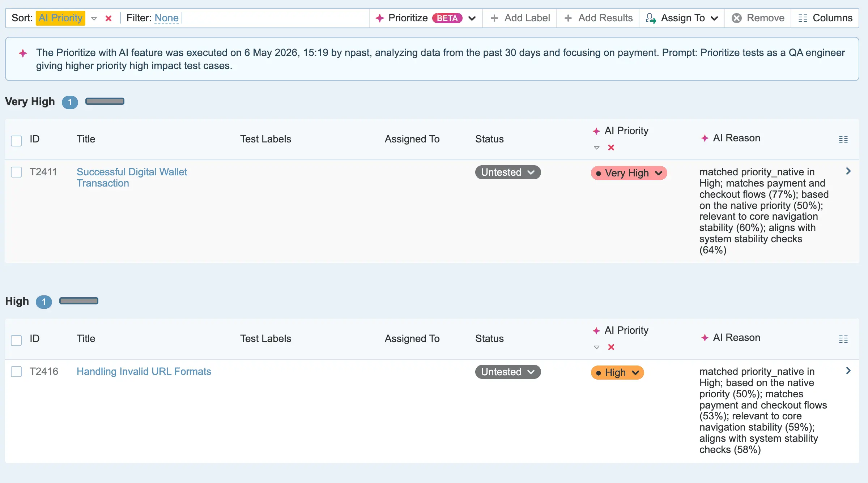Open Successful Digital Wallet Transaction test

[132, 178]
